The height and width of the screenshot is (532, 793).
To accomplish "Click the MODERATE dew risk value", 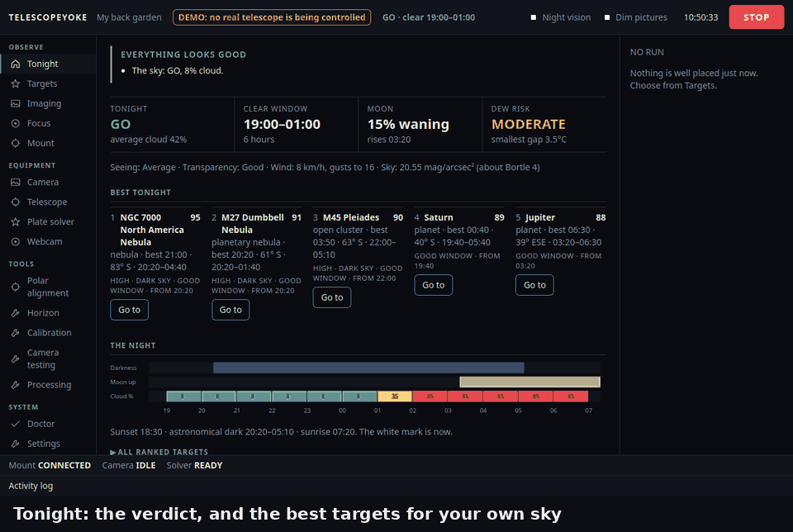I will click(x=529, y=125).
